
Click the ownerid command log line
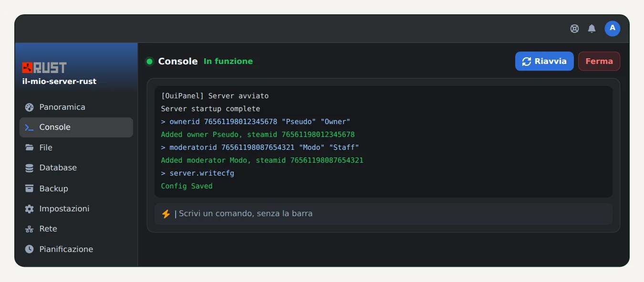[256, 122]
